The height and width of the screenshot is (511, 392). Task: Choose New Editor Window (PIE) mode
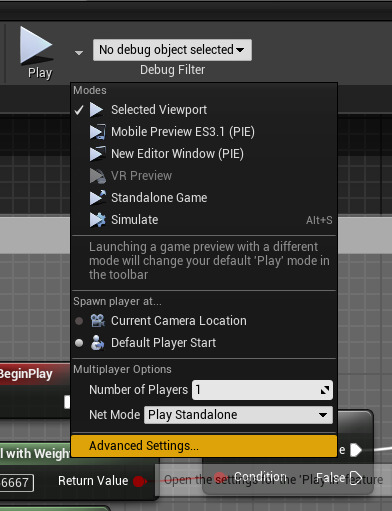pyautogui.click(x=204, y=154)
